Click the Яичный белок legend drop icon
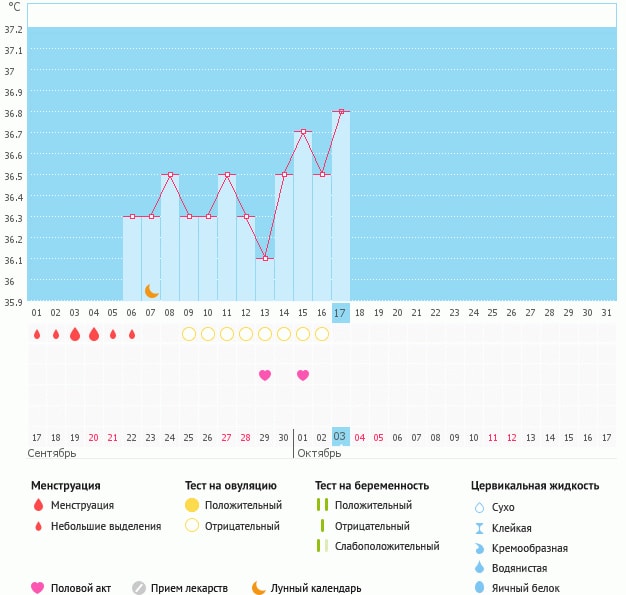626x595 pixels. tap(479, 588)
